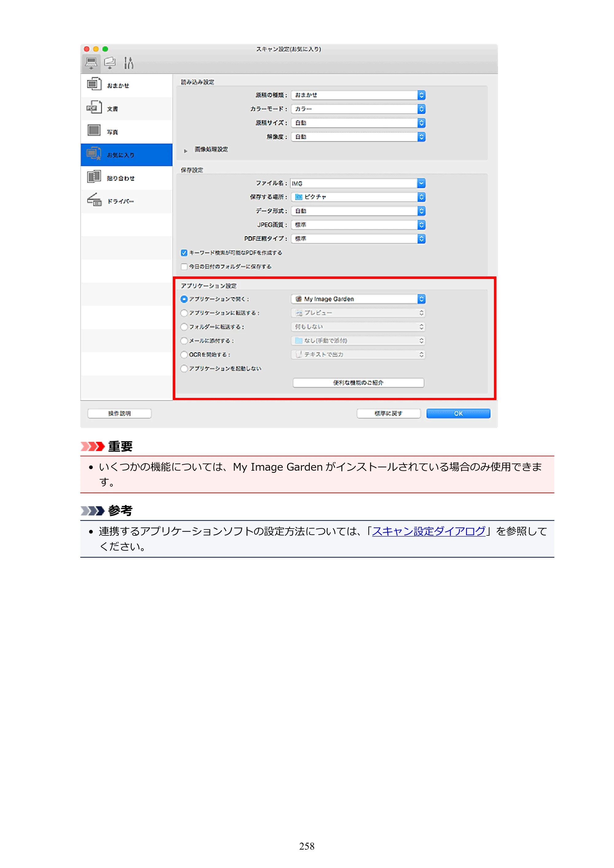The width and height of the screenshot is (614, 868).
Task: Open the greyed out 何もしない dropdown
Action: pyautogui.click(x=358, y=327)
